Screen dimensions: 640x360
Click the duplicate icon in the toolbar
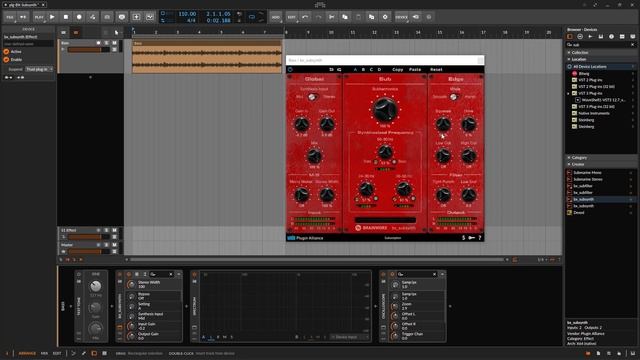[x=371, y=17]
